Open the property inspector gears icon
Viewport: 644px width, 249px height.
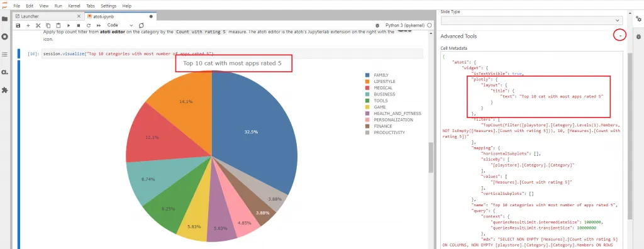(x=638, y=19)
